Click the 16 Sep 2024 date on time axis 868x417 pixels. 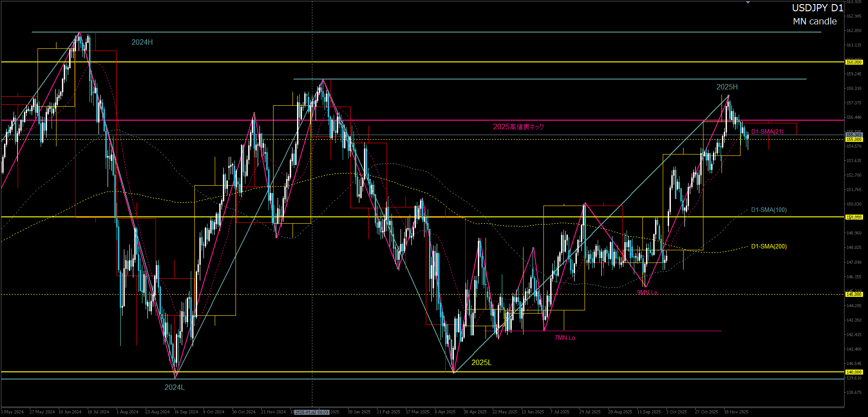pos(186,412)
